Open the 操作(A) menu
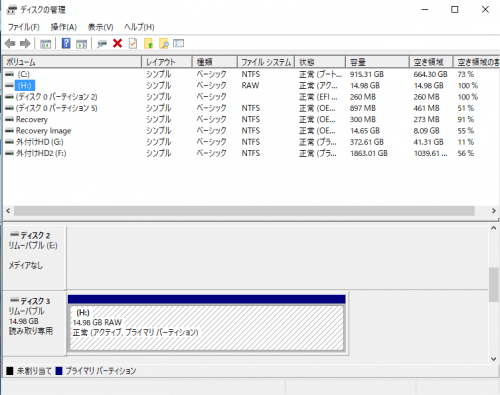 click(64, 27)
